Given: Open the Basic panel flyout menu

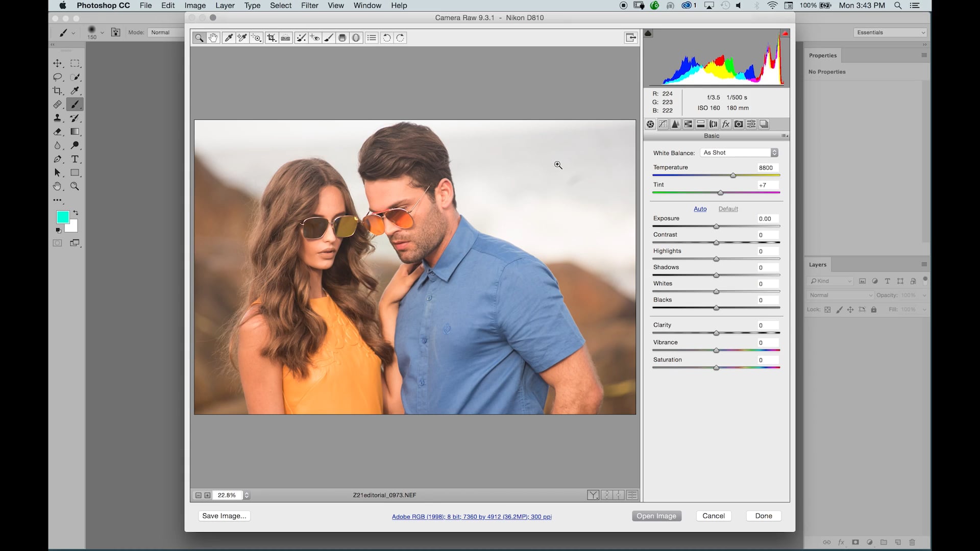Looking at the screenshot, I should (x=785, y=136).
